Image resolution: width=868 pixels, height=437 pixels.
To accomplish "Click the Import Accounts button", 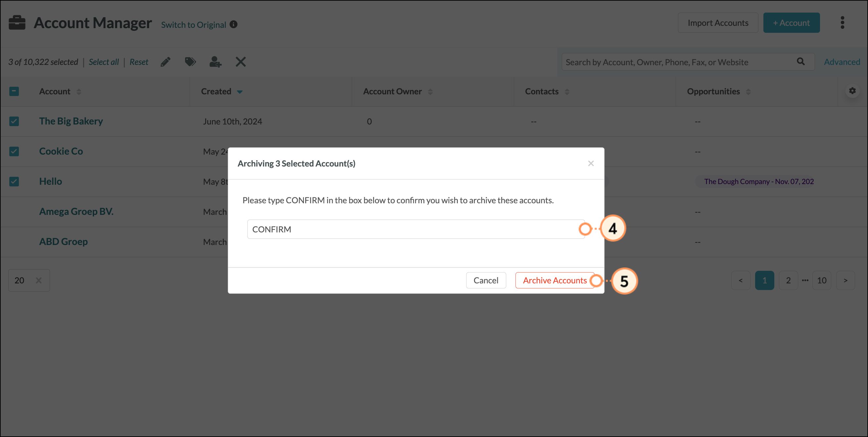I will 718,23.
